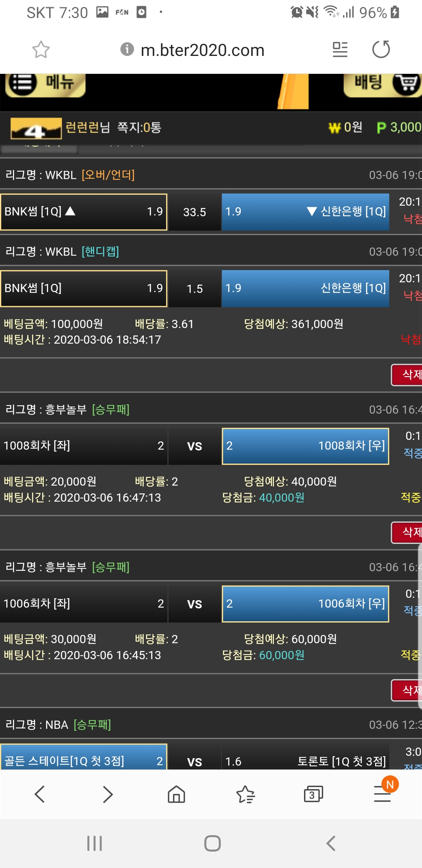Image resolution: width=422 pixels, height=868 pixels.
Task: Open the 메뉴 hamburger menu
Action: (45, 84)
